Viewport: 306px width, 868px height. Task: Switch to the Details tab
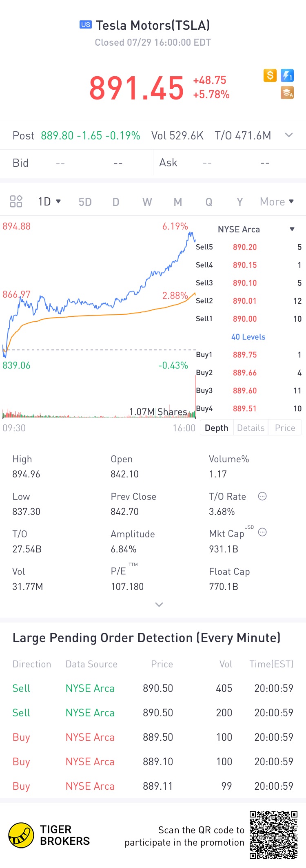click(x=251, y=428)
